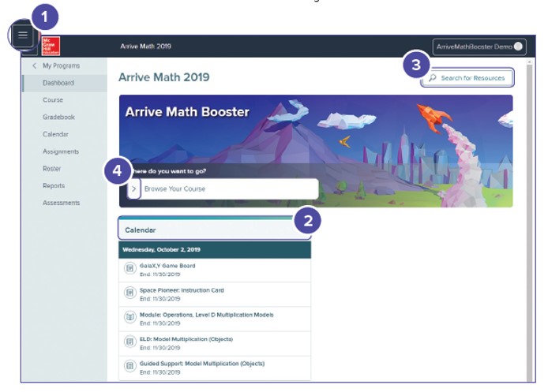Open Space Pioneer: Instruction Card
548x392 pixels.
215,294
